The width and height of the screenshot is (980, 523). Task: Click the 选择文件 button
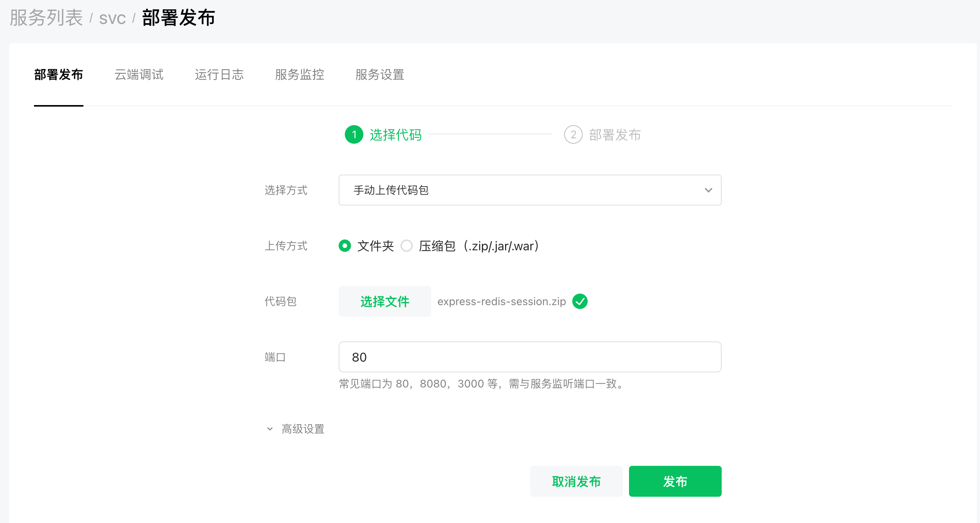point(385,301)
